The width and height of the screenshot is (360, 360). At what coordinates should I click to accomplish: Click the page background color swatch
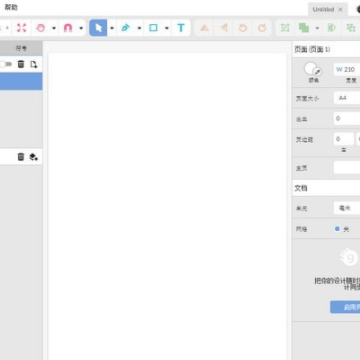pos(310,69)
